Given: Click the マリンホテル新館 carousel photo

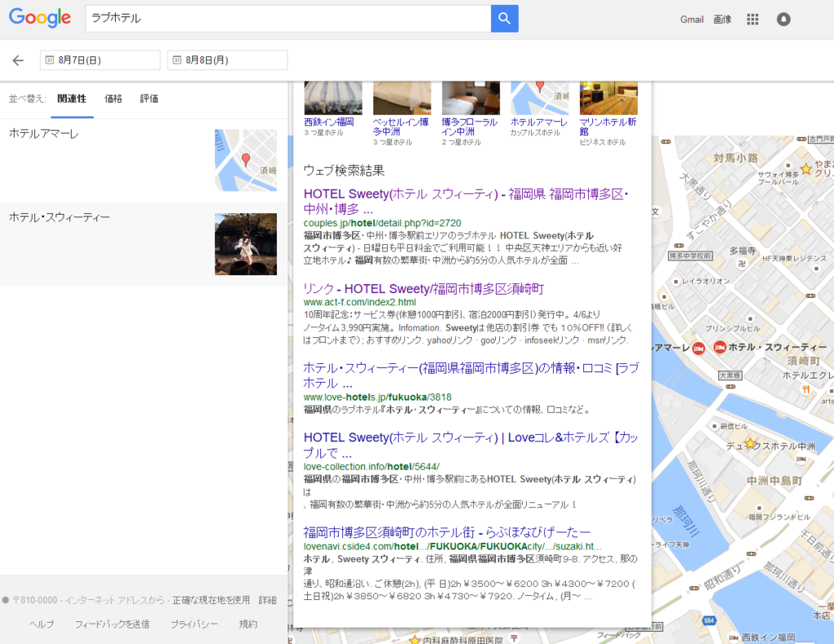Looking at the screenshot, I should point(608,98).
